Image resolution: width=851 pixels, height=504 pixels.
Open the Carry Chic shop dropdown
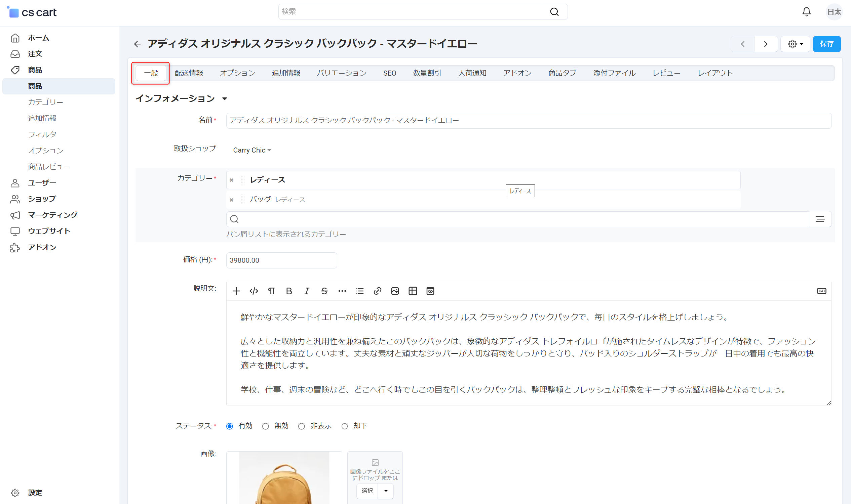click(252, 150)
